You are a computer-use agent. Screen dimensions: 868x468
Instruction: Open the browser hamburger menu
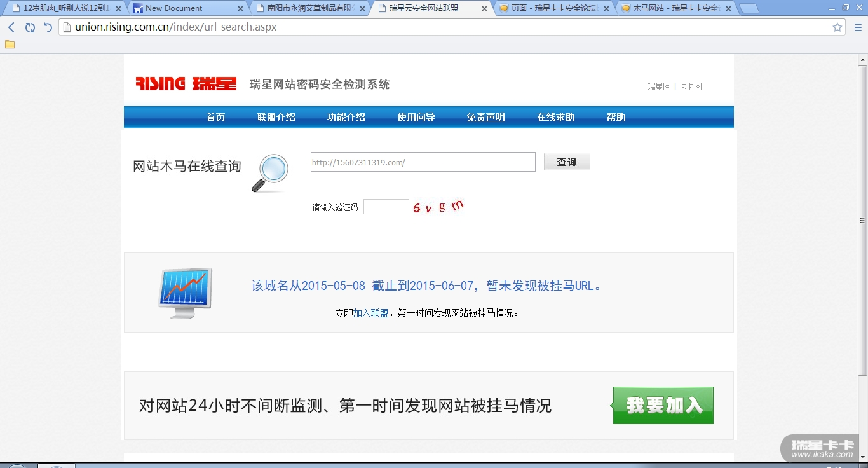click(x=858, y=27)
